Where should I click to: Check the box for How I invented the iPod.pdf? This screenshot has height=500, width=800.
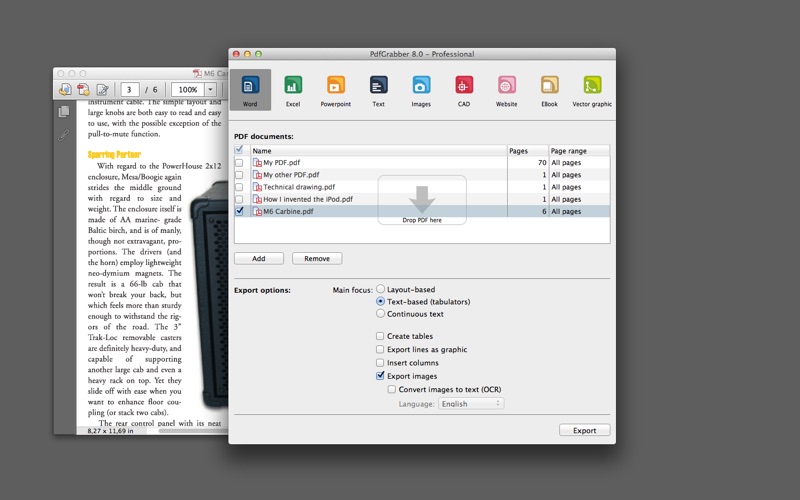click(239, 199)
